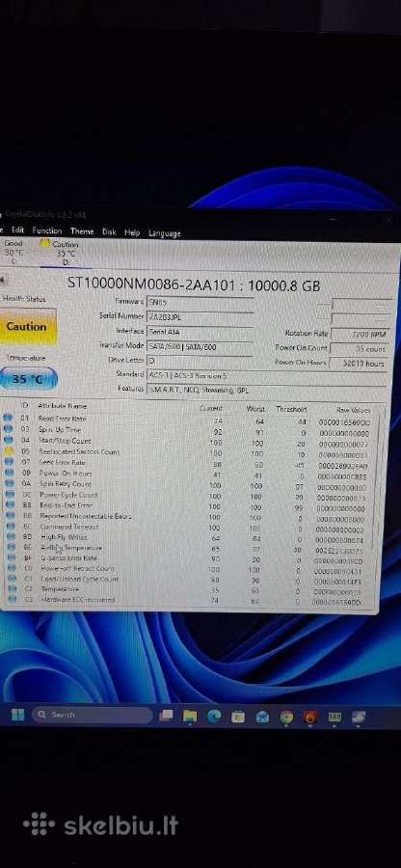
Task: Click the blue status icon for Seek Error Rate
Action: [8, 462]
